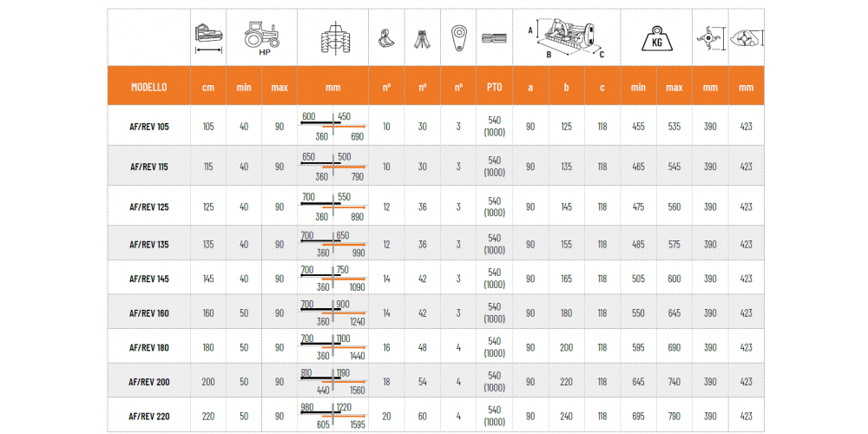Select the AF/REV 105 model row label
This screenshot has height=434, width=868.
click(x=149, y=127)
